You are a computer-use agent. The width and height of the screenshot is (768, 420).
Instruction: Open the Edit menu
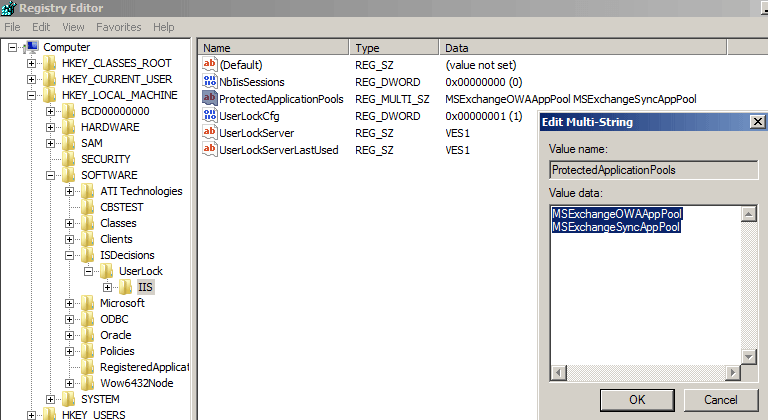tap(41, 27)
